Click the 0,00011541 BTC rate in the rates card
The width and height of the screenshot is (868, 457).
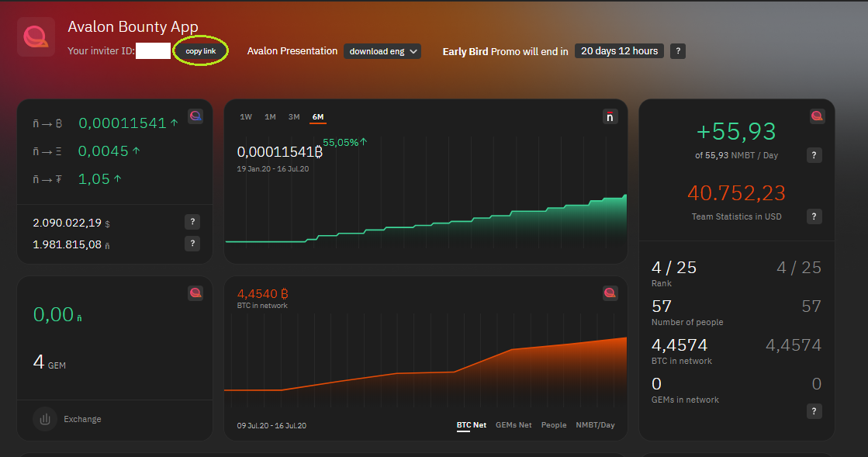click(123, 123)
